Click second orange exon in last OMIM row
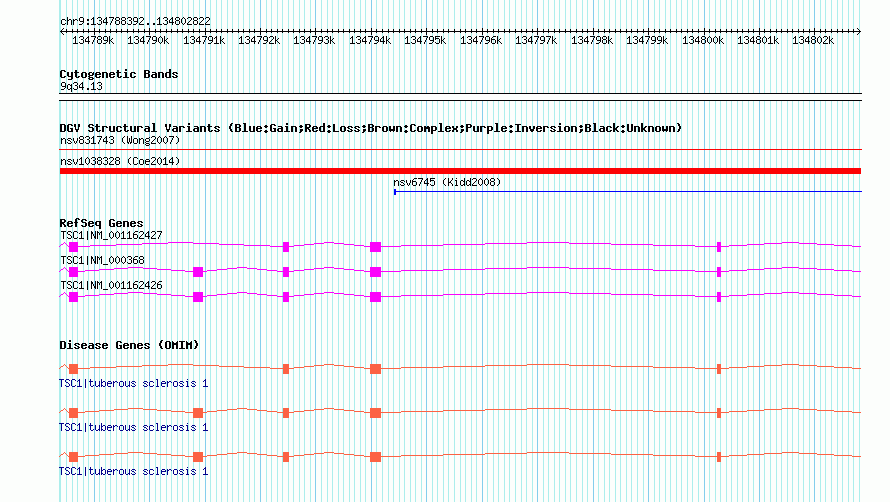 (198, 457)
